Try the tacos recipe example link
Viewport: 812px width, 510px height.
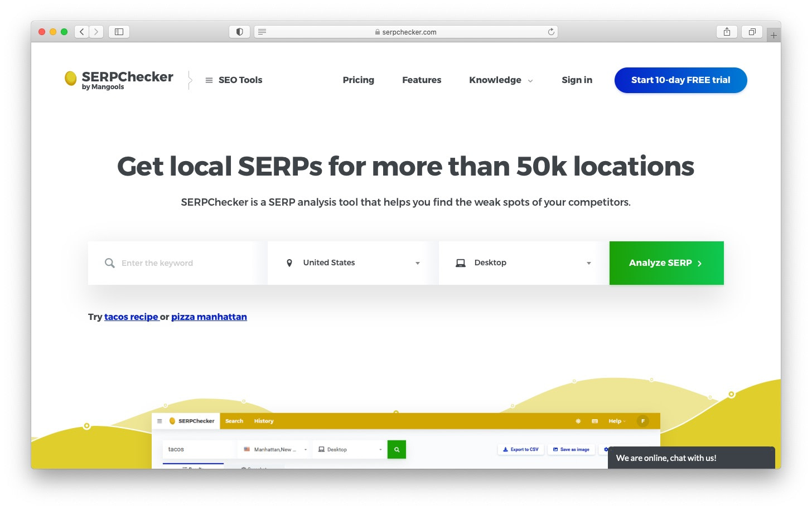pyautogui.click(x=131, y=317)
